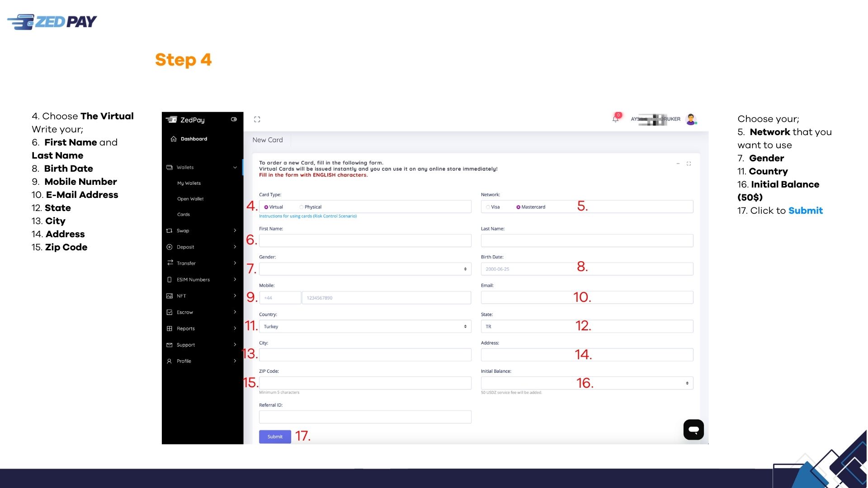Focus the First Name input field
The width and height of the screenshot is (868, 488).
[365, 240]
